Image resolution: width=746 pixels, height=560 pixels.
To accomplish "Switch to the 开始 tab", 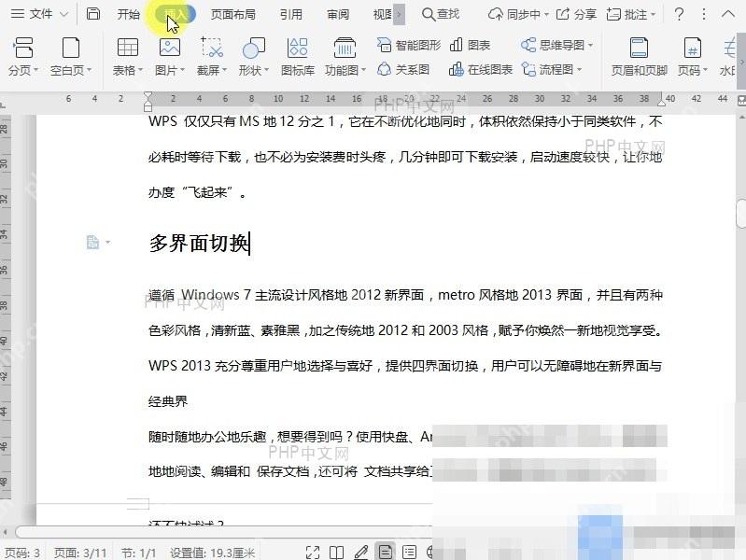I will pos(129,14).
